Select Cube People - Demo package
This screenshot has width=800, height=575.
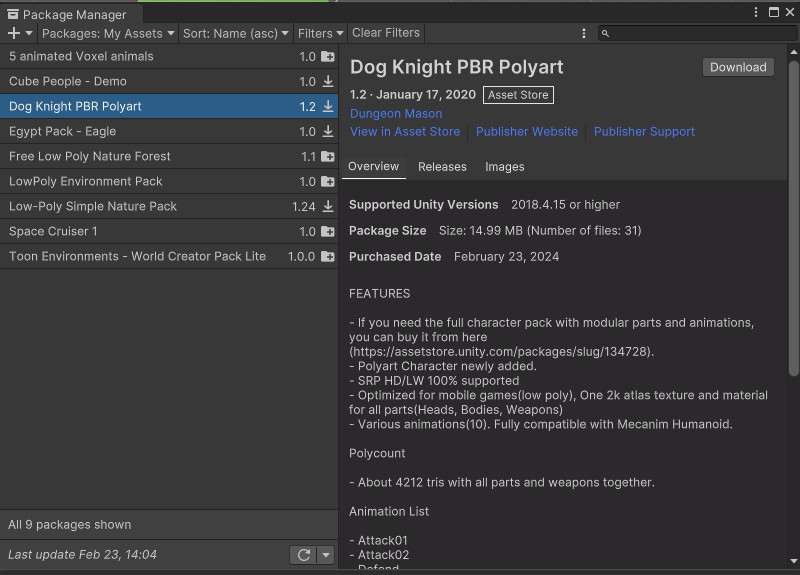pos(169,81)
